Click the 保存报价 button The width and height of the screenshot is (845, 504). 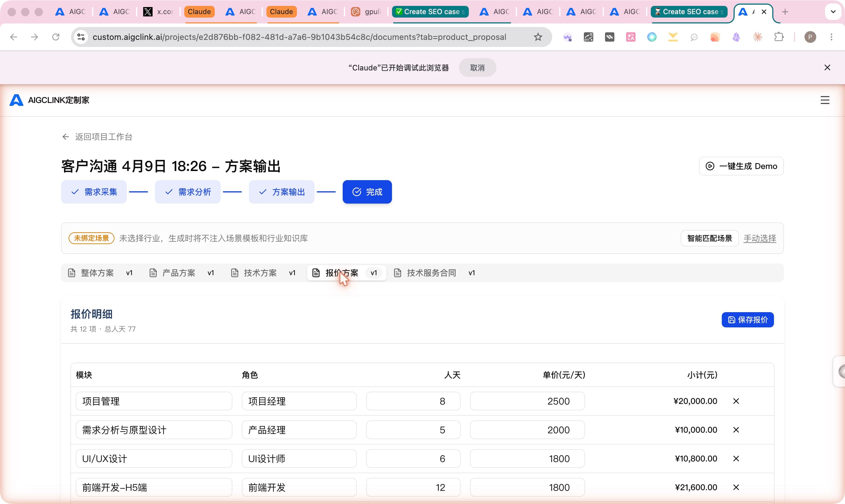[748, 319]
